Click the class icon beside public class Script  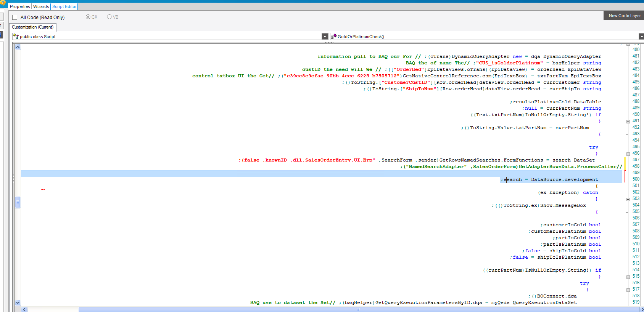(16, 37)
